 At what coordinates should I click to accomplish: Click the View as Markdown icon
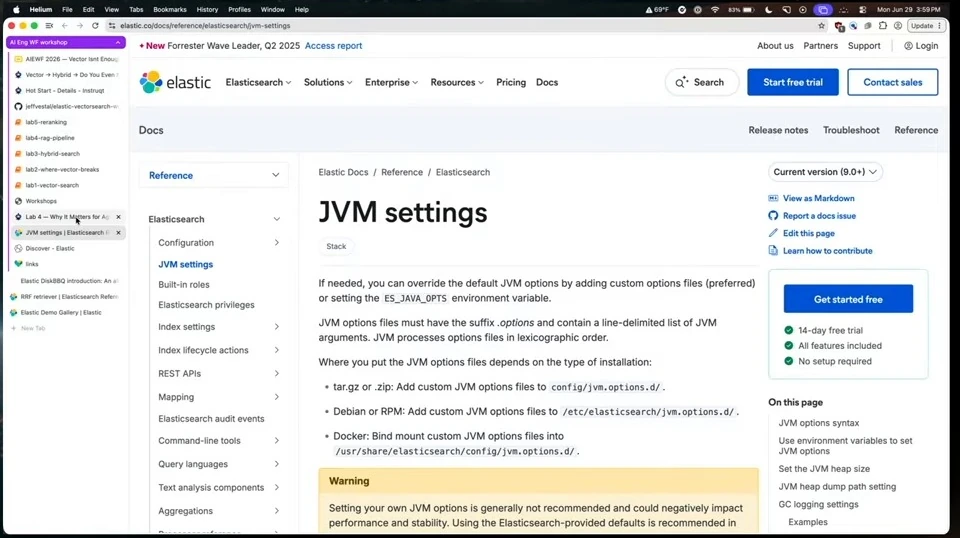coord(773,198)
